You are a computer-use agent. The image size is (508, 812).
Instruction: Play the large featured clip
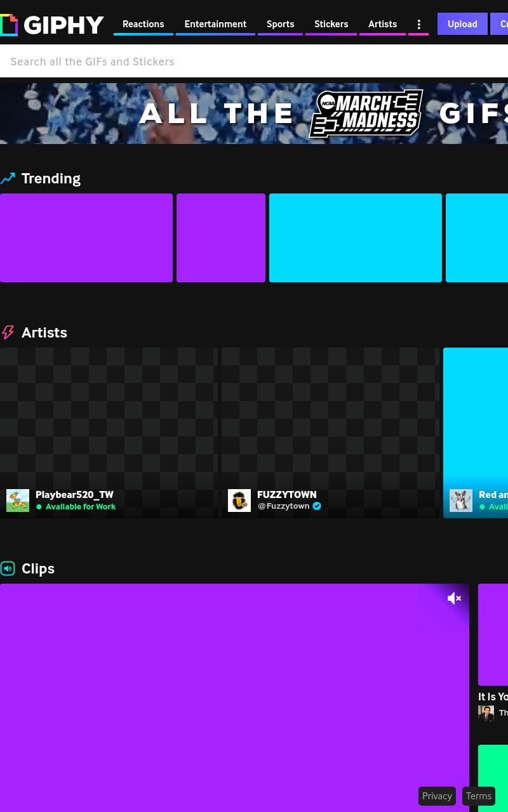coord(234,698)
